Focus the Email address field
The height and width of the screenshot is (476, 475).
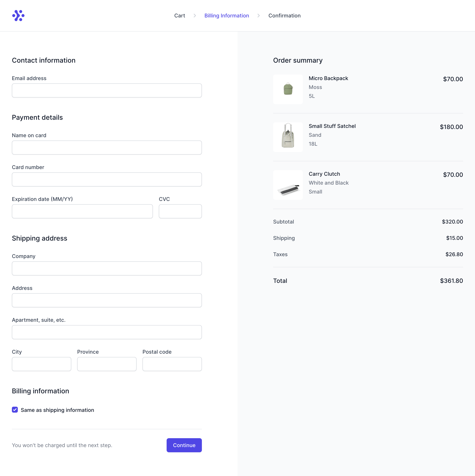pyautogui.click(x=107, y=90)
